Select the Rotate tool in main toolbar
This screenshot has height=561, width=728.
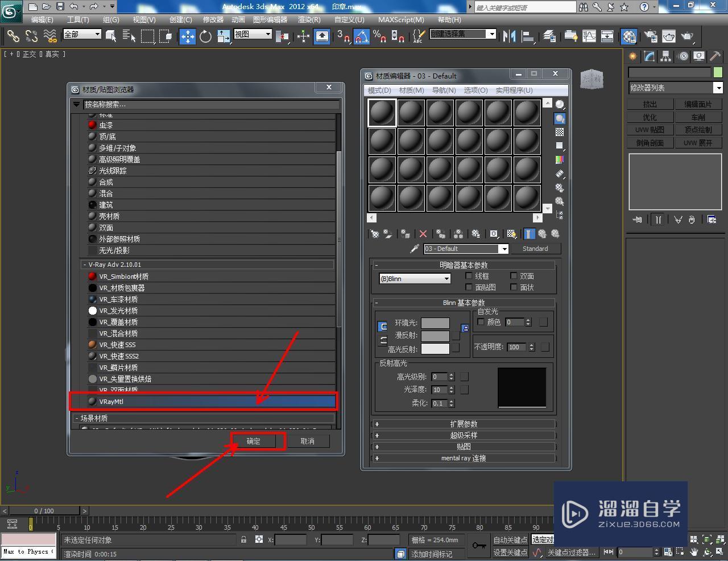[x=205, y=36]
